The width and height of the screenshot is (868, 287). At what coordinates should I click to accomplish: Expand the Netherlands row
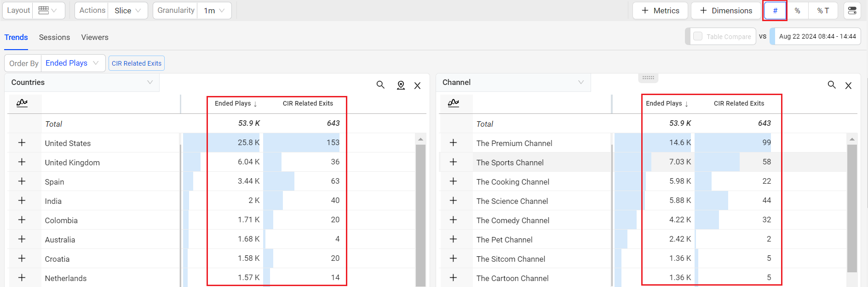click(22, 278)
